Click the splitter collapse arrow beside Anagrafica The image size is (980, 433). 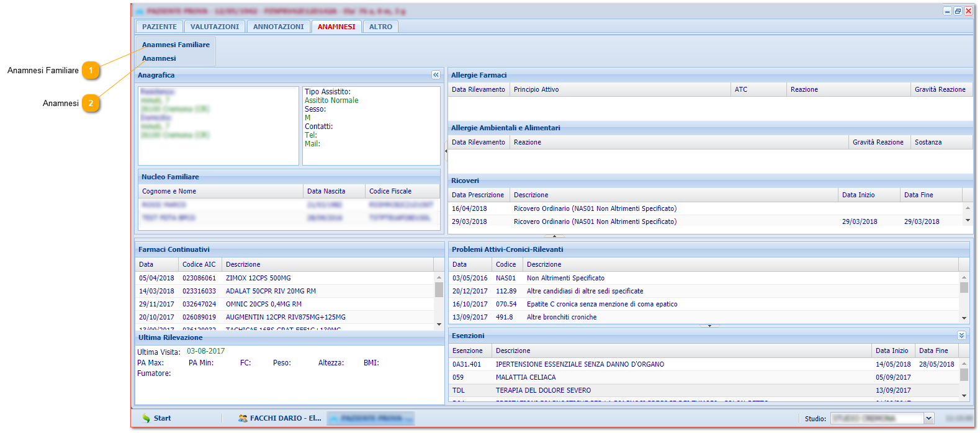[446, 151]
